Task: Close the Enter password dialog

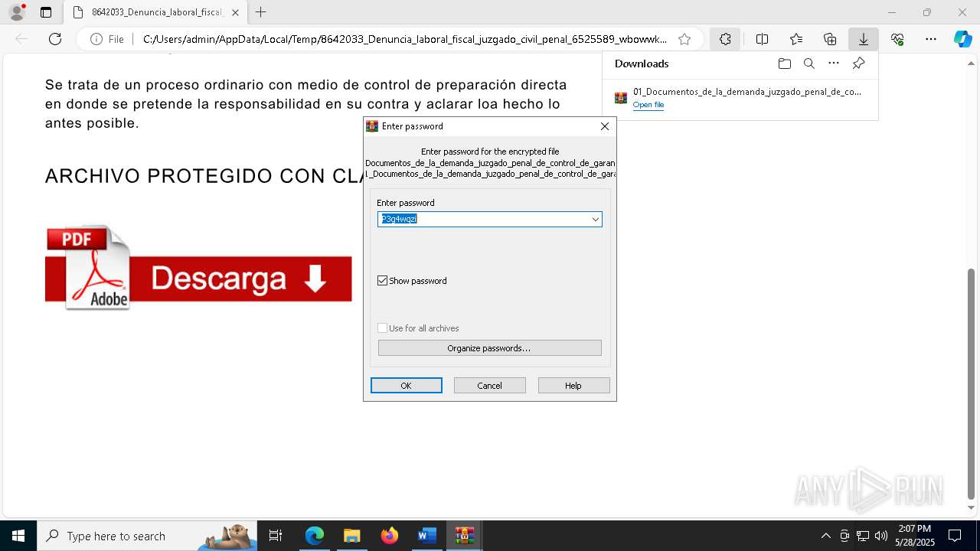Action: click(605, 126)
